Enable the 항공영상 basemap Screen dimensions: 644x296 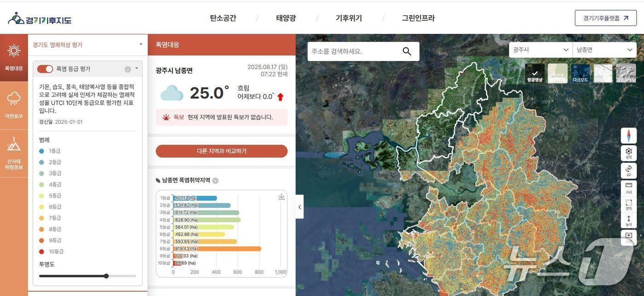coord(535,73)
